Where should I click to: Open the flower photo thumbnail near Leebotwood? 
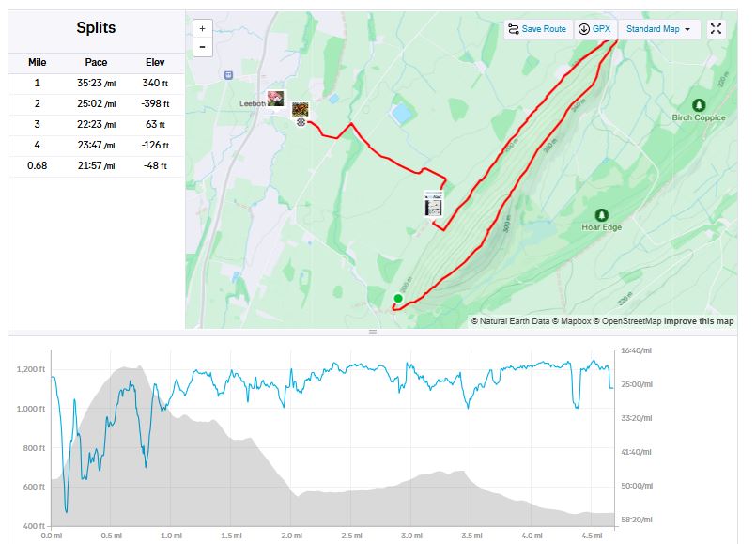pos(275,99)
